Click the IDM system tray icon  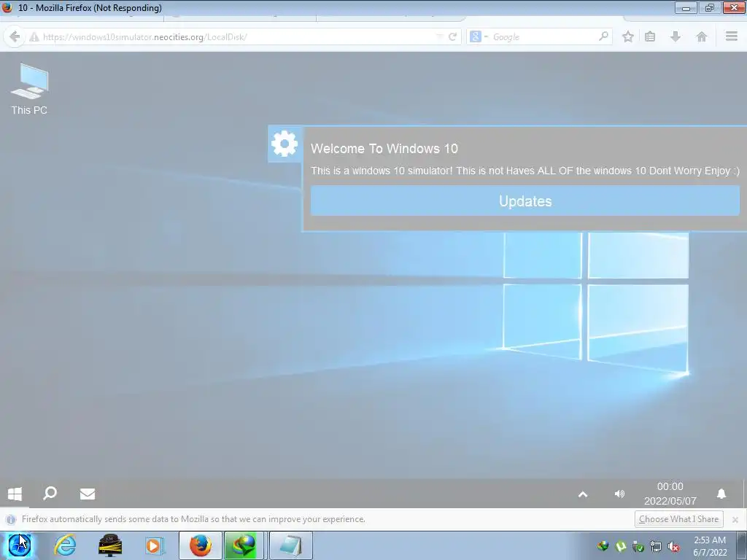coord(603,546)
